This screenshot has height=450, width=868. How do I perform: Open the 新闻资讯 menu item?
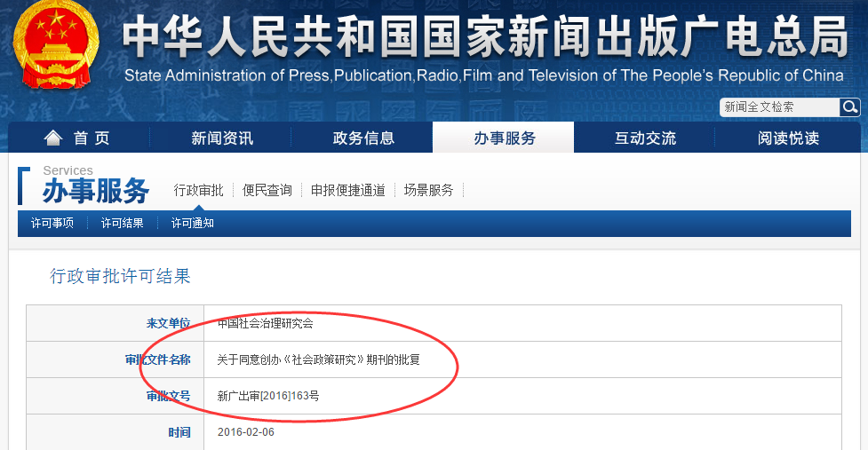click(x=222, y=138)
